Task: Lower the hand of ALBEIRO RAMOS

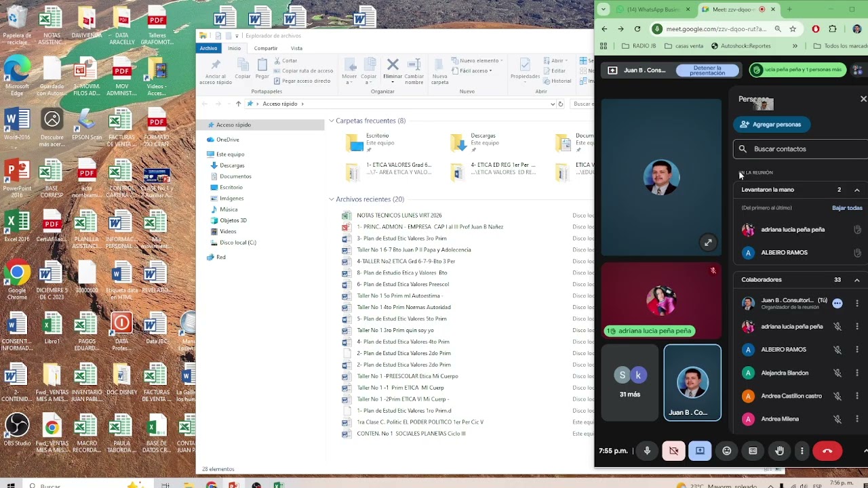Action: [857, 253]
